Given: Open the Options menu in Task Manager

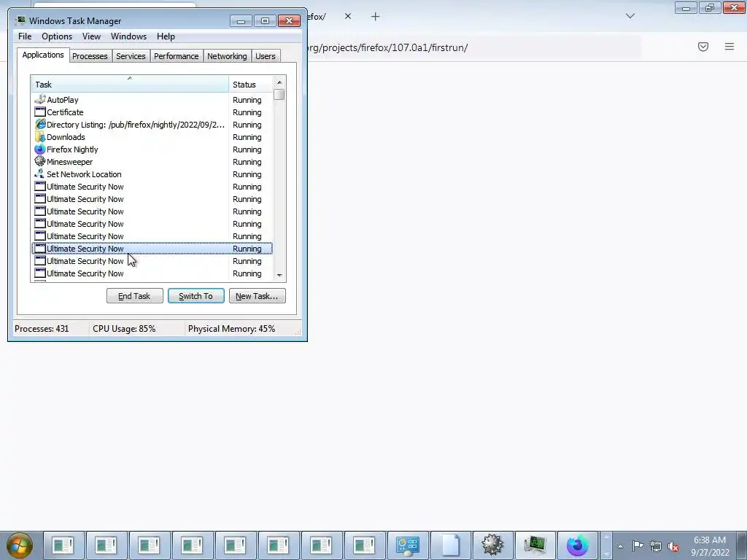Looking at the screenshot, I should [x=57, y=36].
